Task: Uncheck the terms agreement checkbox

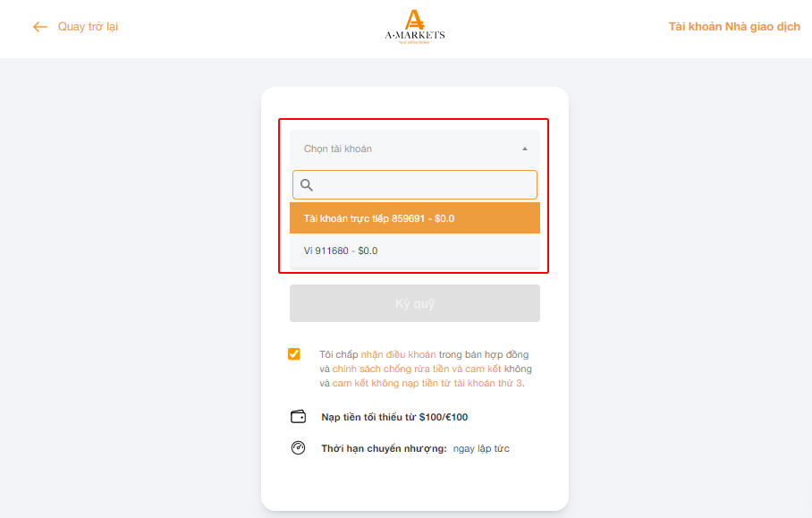Action: point(293,353)
